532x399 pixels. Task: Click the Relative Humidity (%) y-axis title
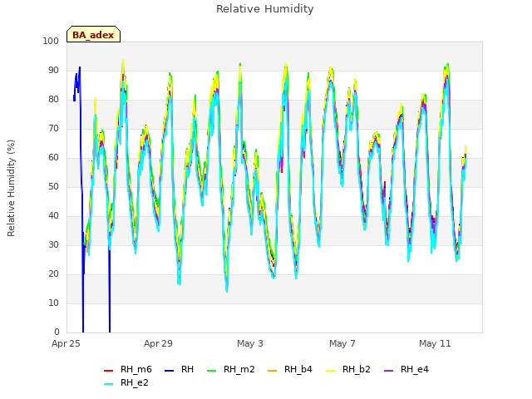11,188
